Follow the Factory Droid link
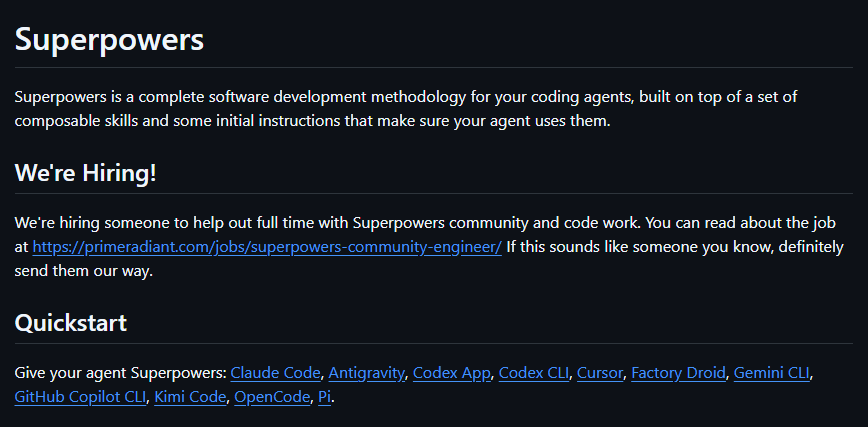This screenshot has height=427, width=868. pos(678,373)
